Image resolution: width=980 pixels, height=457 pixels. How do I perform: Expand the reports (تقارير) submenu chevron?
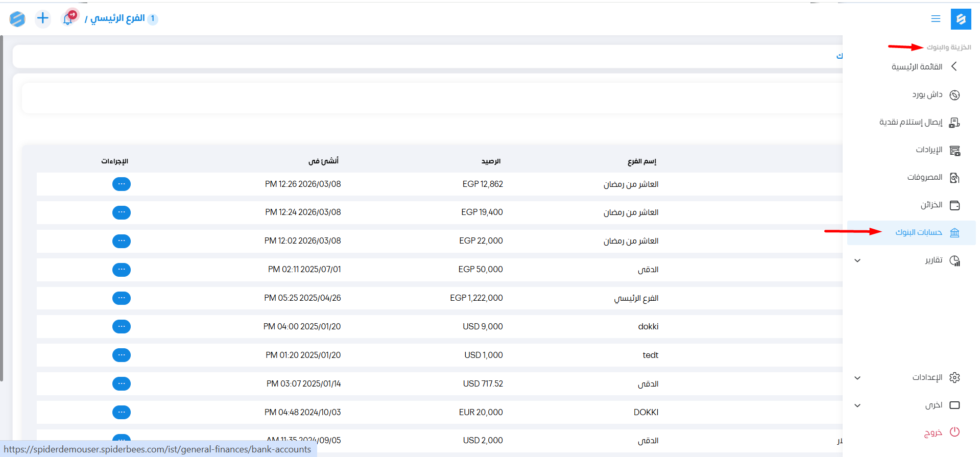[857, 260]
